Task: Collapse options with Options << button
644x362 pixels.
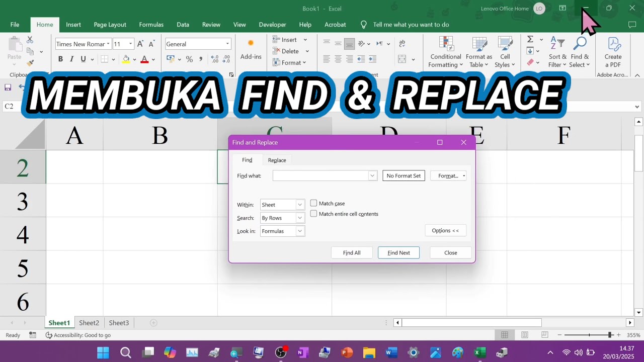Action: (x=445, y=230)
